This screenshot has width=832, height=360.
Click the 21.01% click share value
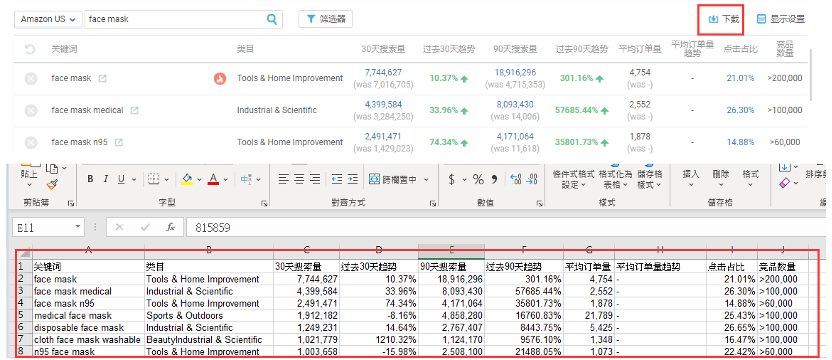pos(740,78)
